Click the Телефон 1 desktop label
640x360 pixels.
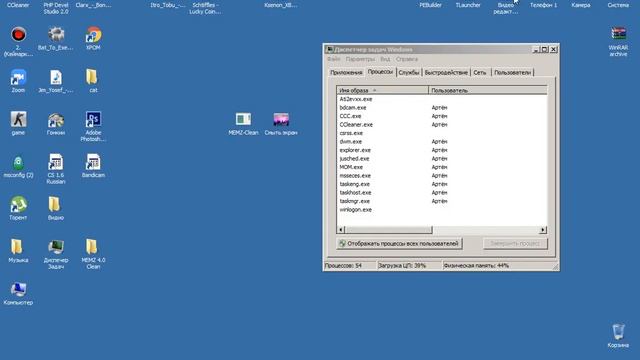pyautogui.click(x=543, y=5)
